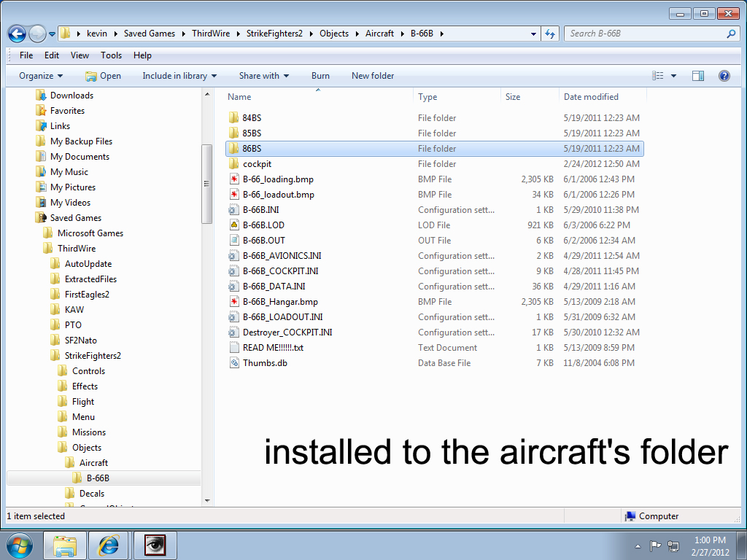Select Effects folder in the tree
747x560 pixels.
click(85, 386)
